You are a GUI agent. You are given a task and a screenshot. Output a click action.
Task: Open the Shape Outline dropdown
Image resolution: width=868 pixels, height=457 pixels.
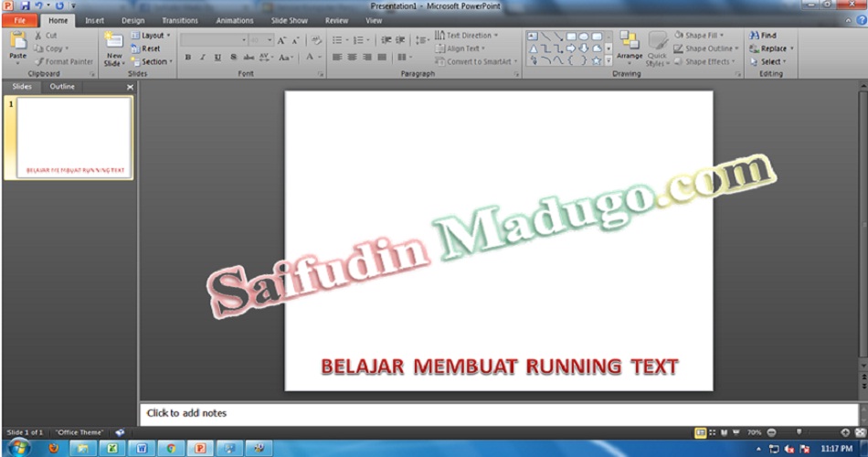706,48
